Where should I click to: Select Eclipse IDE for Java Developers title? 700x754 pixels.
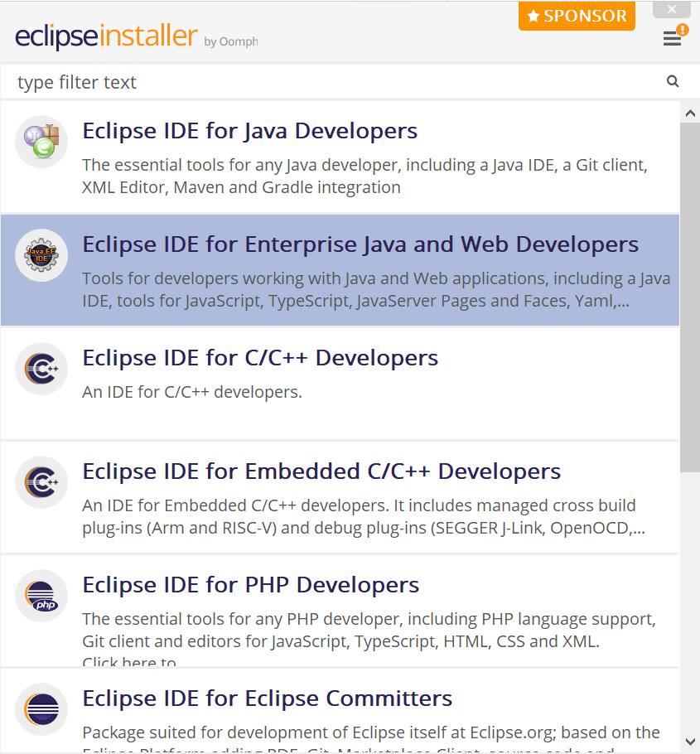click(x=250, y=131)
